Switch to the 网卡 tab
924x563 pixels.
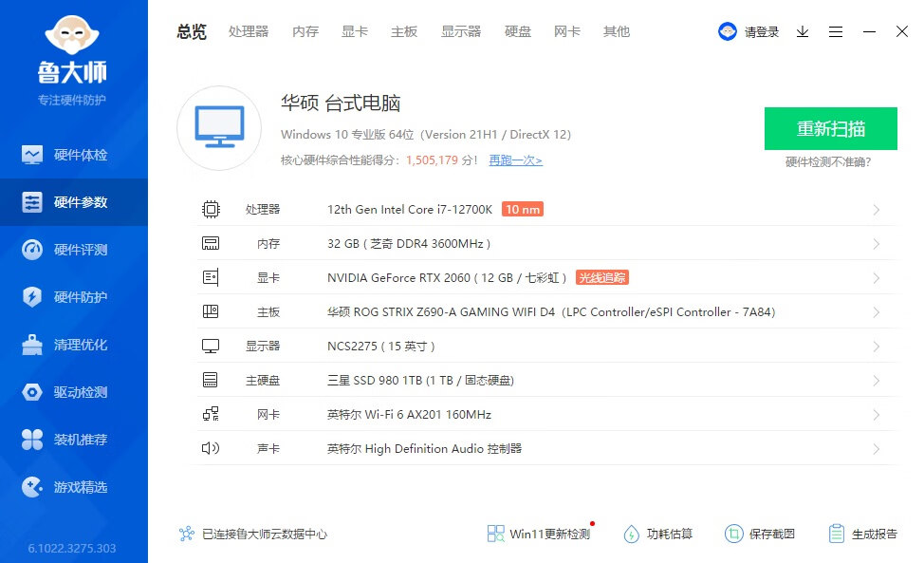coord(567,32)
